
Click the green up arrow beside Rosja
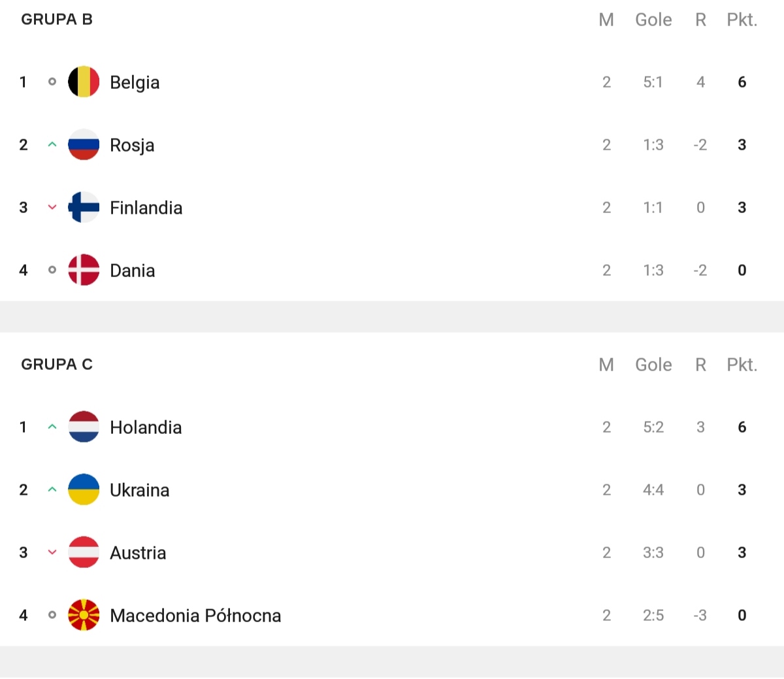[x=52, y=144]
